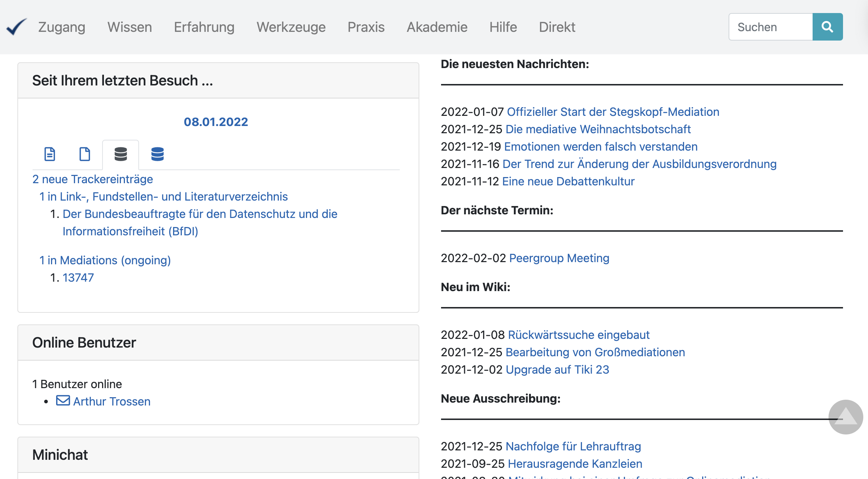Select the blue database icon tab
Screen dimensions: 868x479
[x=157, y=154]
